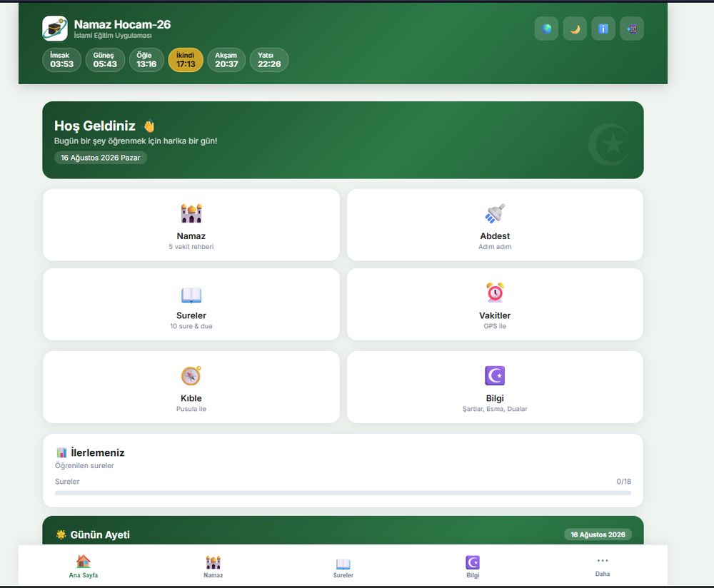The width and height of the screenshot is (714, 588).
Task: Click the Namaz Hocam-26 app title
Action: click(123, 24)
